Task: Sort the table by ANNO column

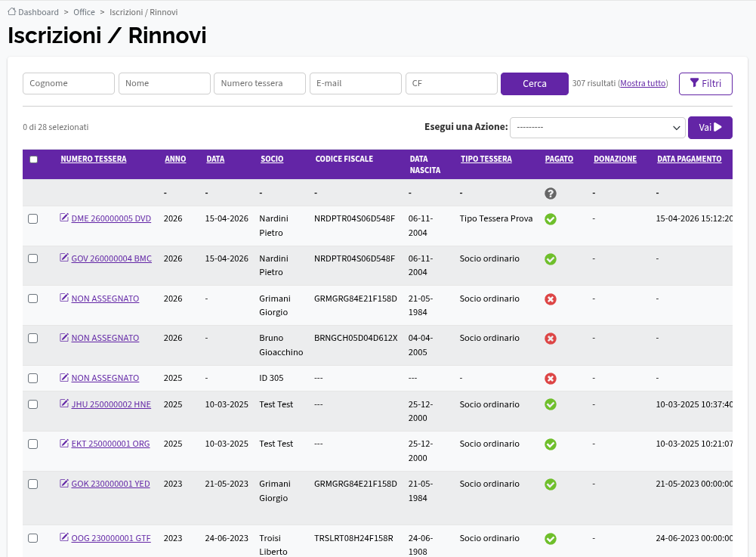Action: click(175, 159)
